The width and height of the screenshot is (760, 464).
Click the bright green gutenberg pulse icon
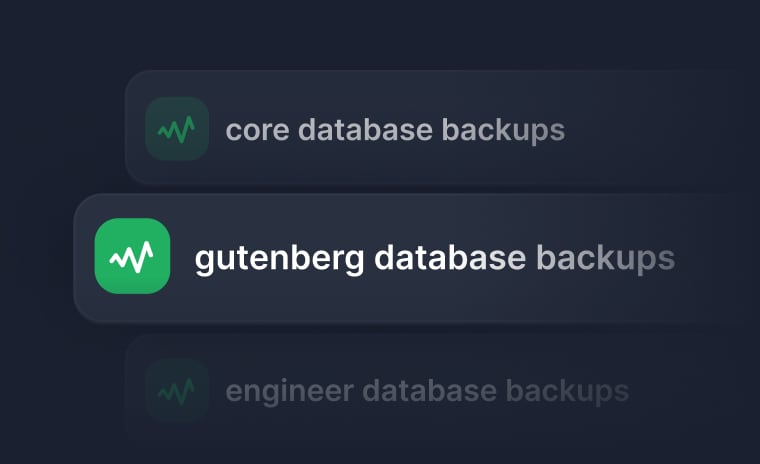pyautogui.click(x=132, y=257)
